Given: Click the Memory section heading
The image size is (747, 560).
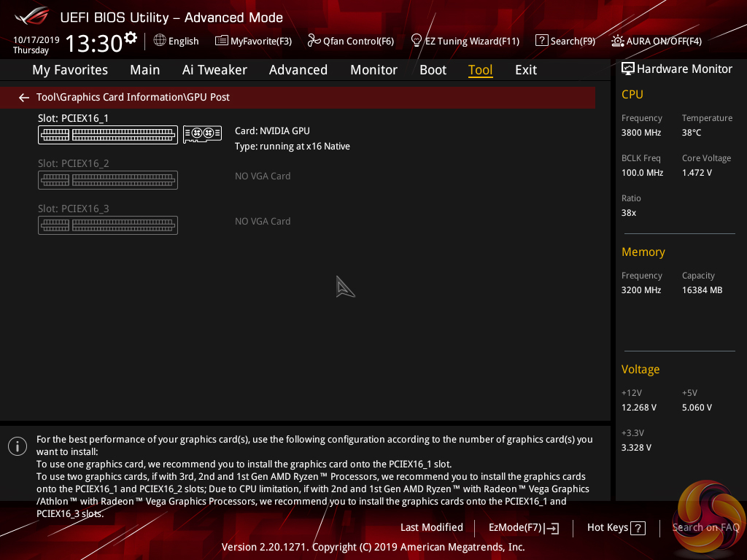Looking at the screenshot, I should click(643, 252).
